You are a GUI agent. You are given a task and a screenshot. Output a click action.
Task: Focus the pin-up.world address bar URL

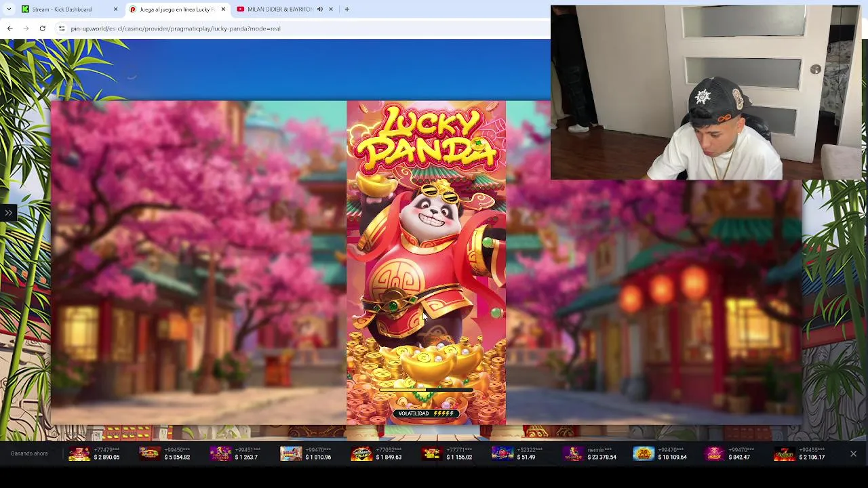pos(176,28)
